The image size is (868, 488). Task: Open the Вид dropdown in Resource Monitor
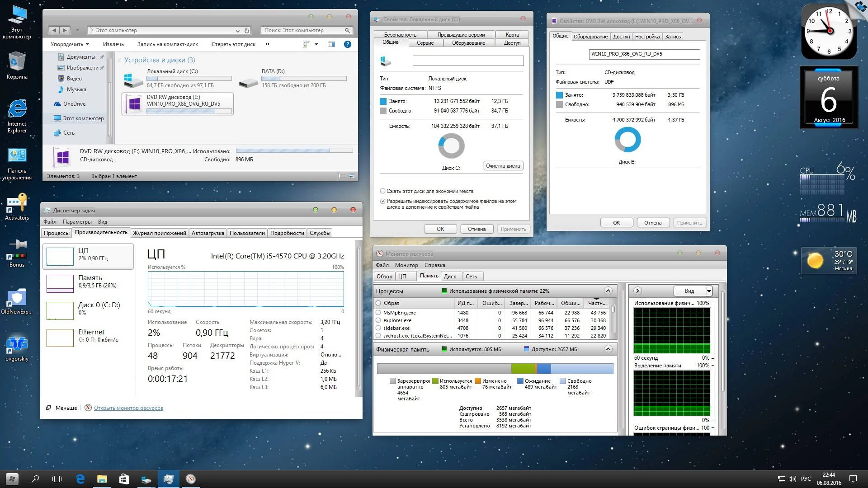(709, 291)
